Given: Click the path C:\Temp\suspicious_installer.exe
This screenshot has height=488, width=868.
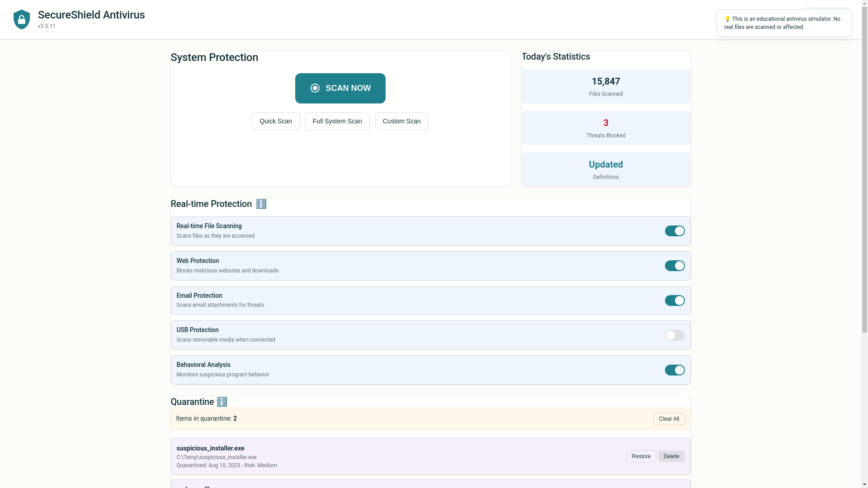Looking at the screenshot, I should click(217, 457).
